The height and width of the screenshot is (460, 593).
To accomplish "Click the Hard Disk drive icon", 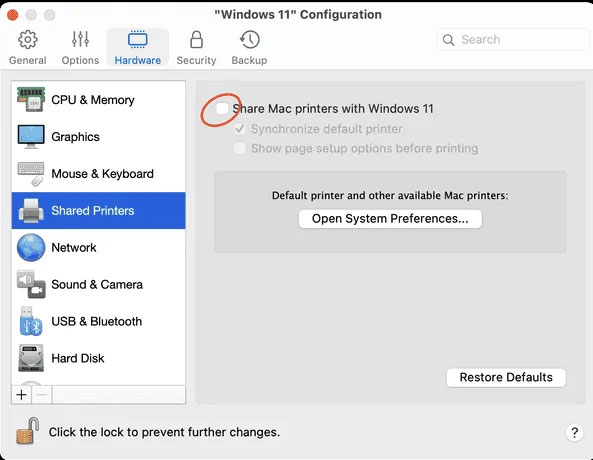I will coord(31,358).
